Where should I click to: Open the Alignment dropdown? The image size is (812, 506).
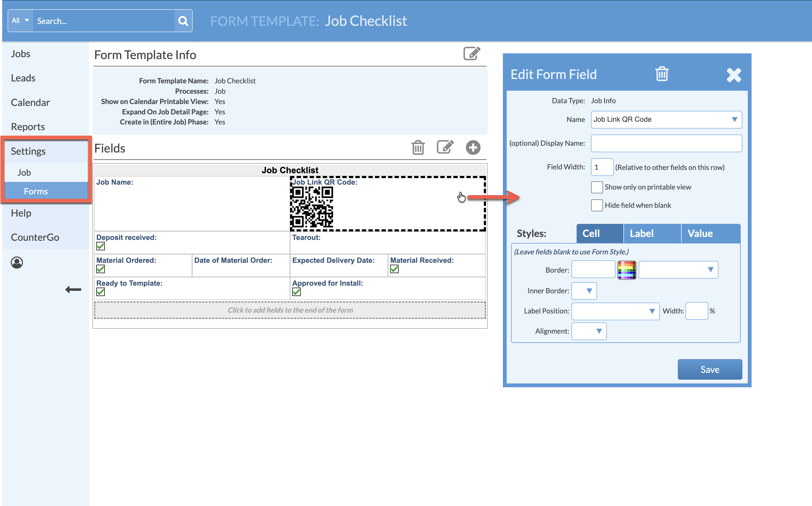pos(589,331)
